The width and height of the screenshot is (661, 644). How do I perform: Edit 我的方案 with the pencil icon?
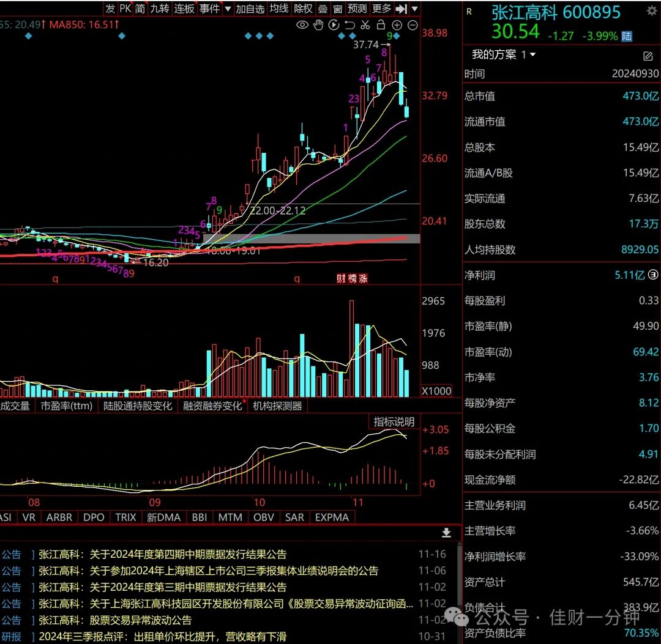pos(648,56)
